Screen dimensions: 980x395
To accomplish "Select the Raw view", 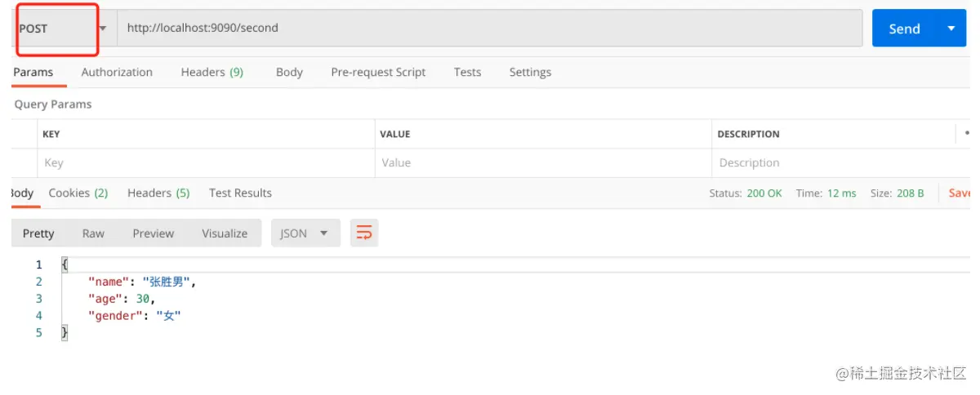I will [x=93, y=233].
